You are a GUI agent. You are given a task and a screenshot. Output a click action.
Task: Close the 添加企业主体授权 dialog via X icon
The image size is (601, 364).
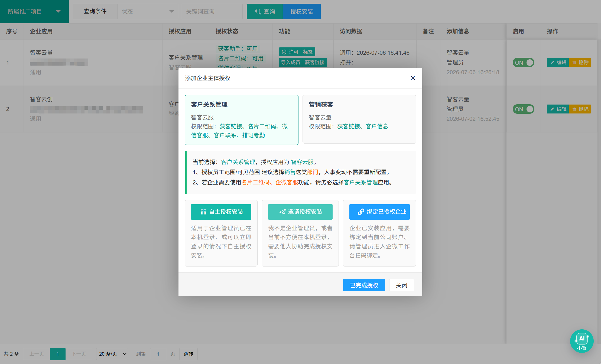click(413, 78)
